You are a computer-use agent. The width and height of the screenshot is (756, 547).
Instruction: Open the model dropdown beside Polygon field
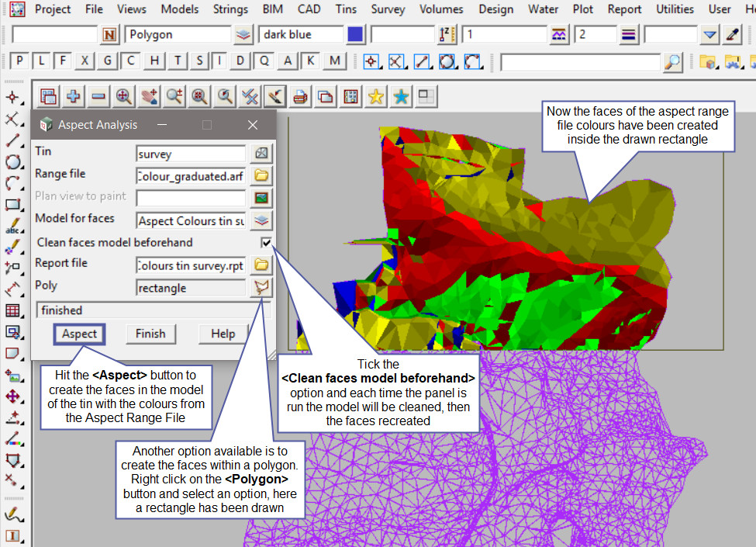243,34
